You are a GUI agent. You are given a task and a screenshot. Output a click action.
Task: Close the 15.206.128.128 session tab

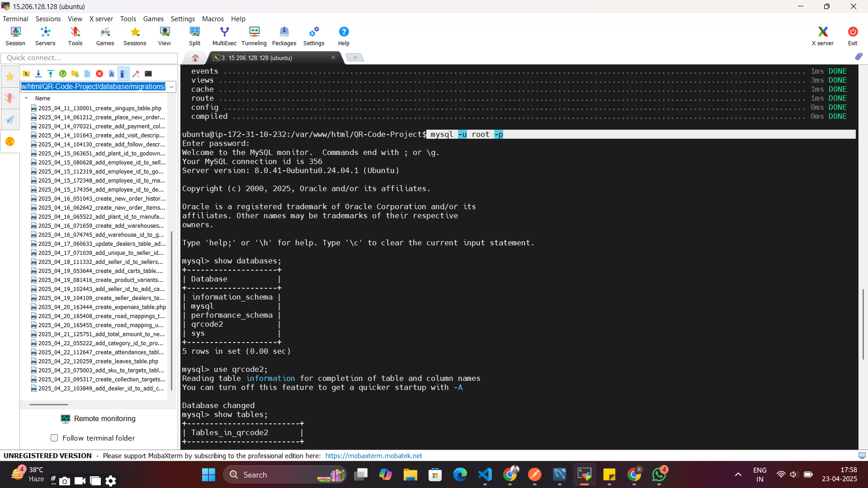pos(333,57)
